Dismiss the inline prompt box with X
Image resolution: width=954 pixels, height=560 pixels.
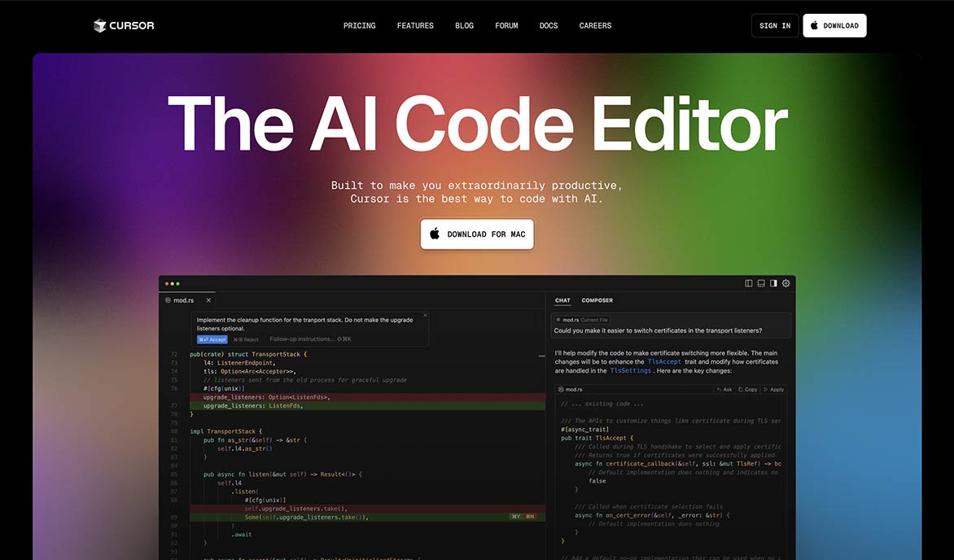click(425, 315)
